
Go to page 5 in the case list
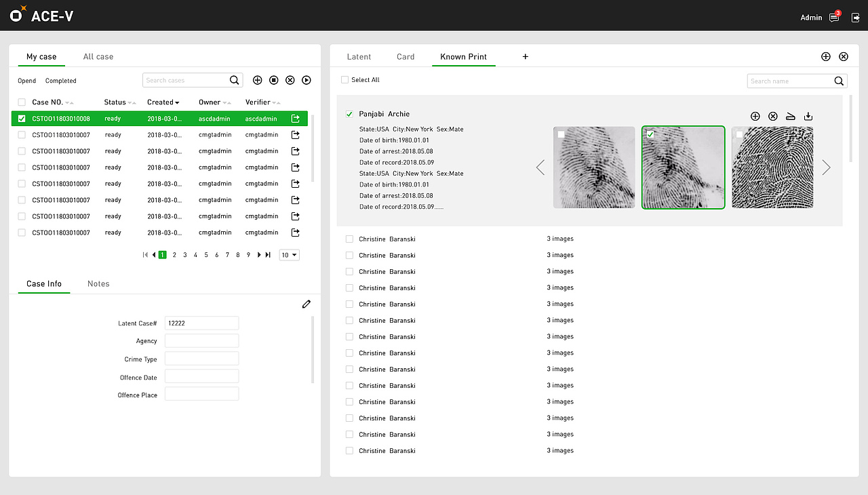205,254
